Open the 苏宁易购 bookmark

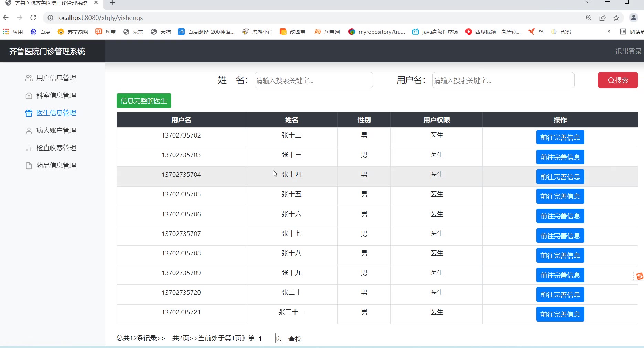point(73,32)
